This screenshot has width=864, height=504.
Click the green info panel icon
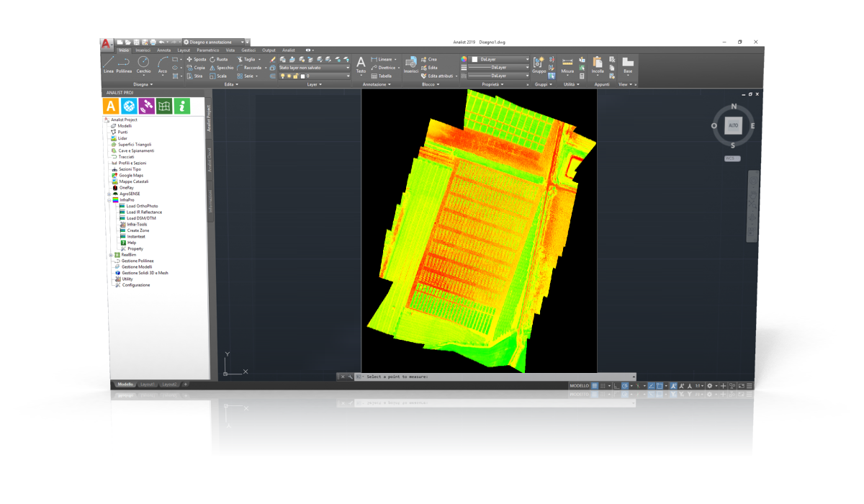coord(182,106)
